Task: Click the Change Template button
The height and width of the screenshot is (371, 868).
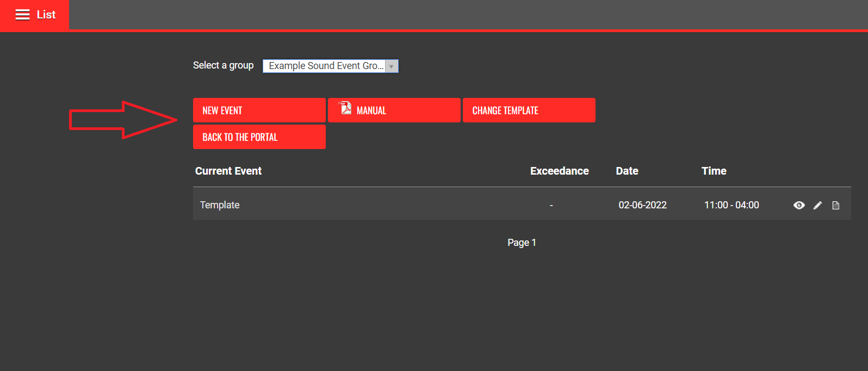Action: [x=529, y=110]
